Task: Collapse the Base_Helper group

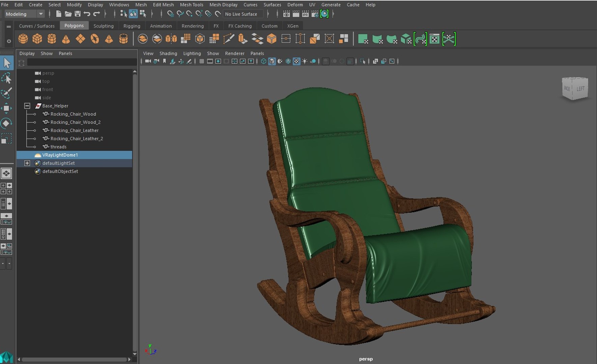Action: [x=27, y=106]
